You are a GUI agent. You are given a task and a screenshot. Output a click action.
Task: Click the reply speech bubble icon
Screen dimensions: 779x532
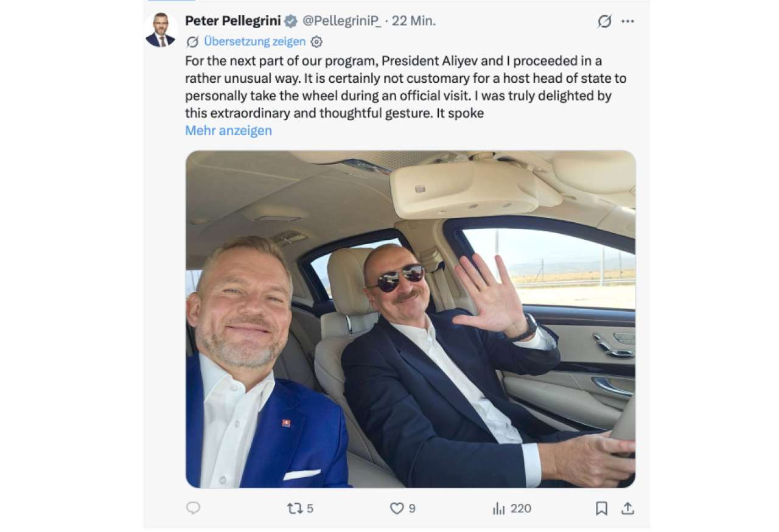point(193,508)
